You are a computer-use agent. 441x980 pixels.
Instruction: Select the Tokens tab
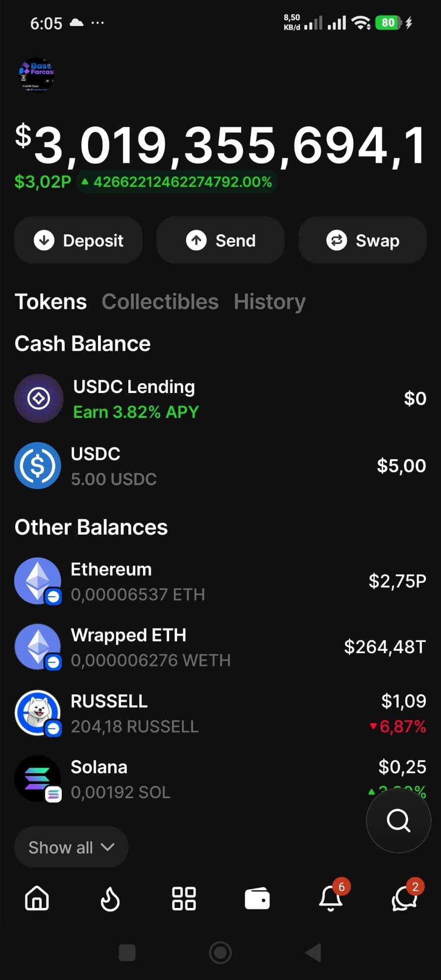pyautogui.click(x=50, y=302)
